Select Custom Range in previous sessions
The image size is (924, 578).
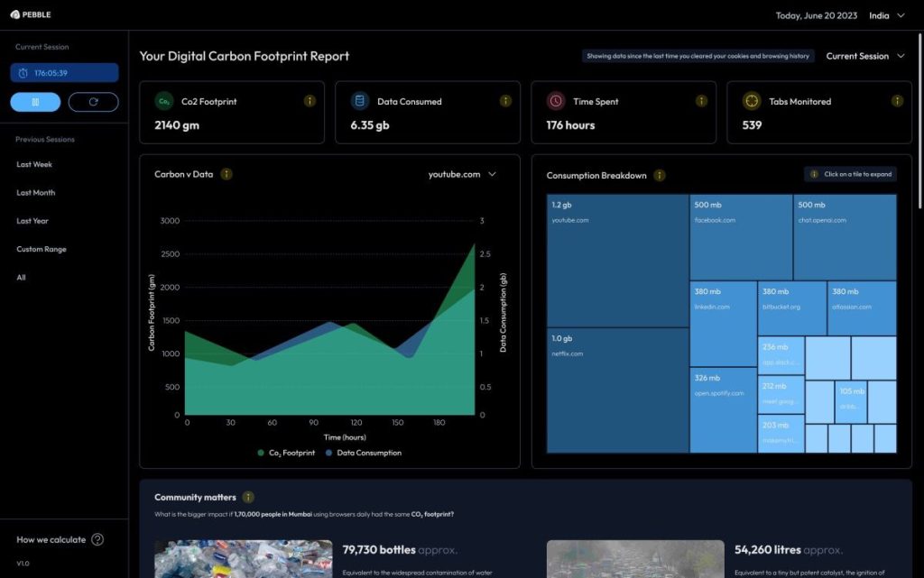pos(42,249)
